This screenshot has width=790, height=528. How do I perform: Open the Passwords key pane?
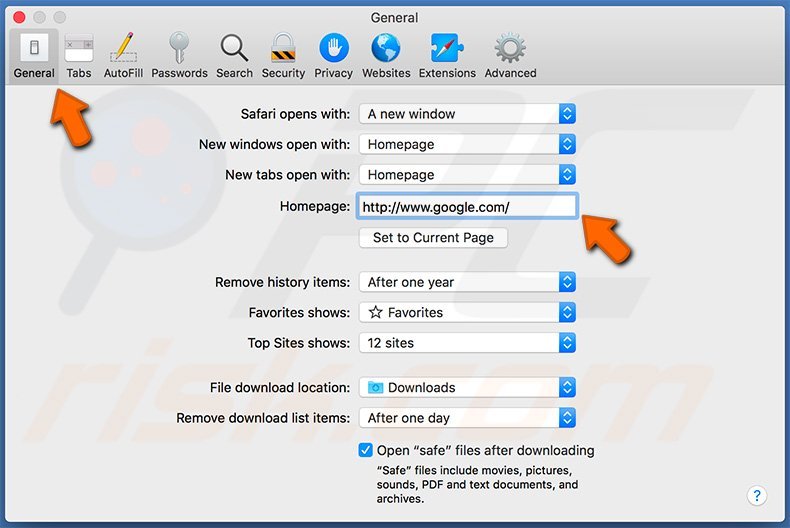click(x=179, y=56)
